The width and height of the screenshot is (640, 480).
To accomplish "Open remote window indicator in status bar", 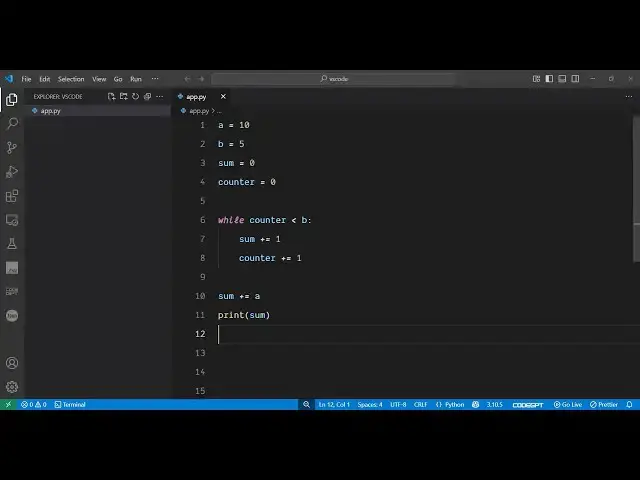I will coord(8,404).
